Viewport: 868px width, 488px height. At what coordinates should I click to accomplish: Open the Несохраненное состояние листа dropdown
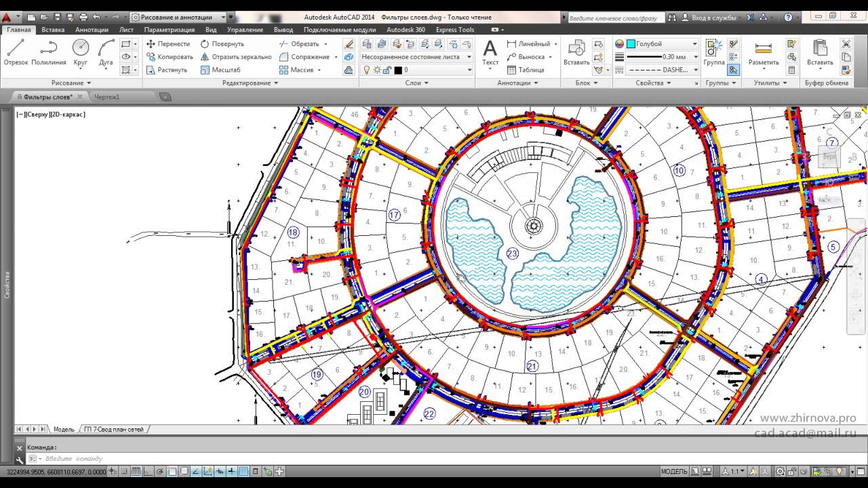tap(417, 57)
